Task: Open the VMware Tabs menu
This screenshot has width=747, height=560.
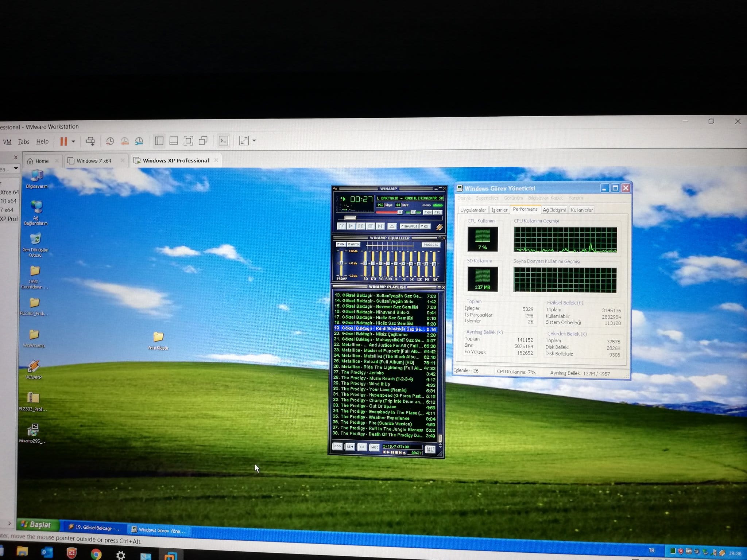Action: (24, 141)
